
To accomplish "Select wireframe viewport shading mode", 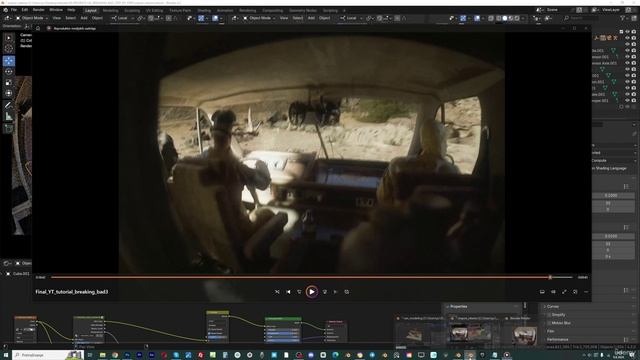I will [499, 18].
